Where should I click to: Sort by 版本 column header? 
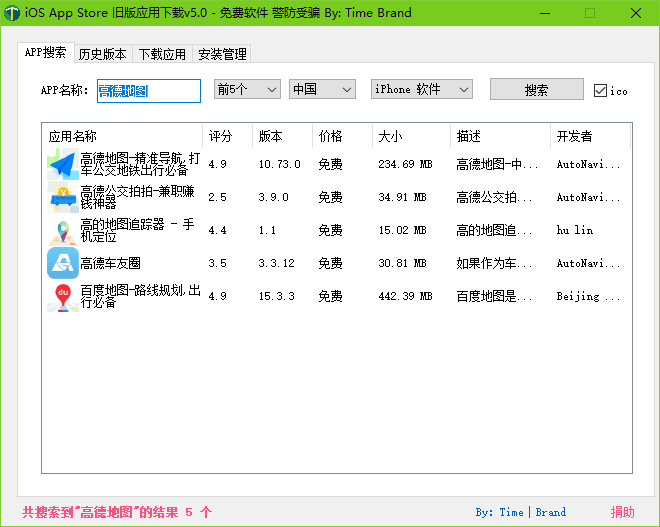pyautogui.click(x=283, y=136)
